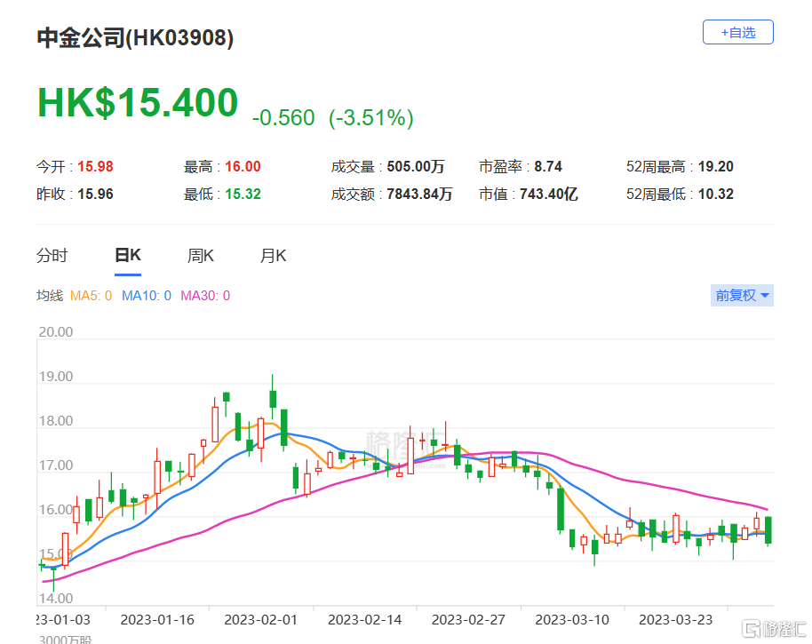This screenshot has width=812, height=644.
Task: Click the 2023-03-23 date axis label
Action: [676, 620]
